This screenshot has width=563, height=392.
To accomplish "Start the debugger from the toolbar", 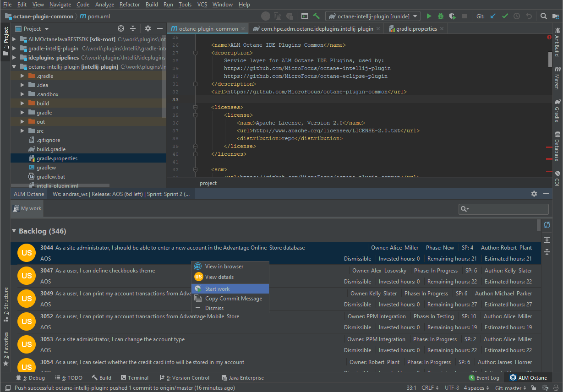I will pyautogui.click(x=440, y=16).
